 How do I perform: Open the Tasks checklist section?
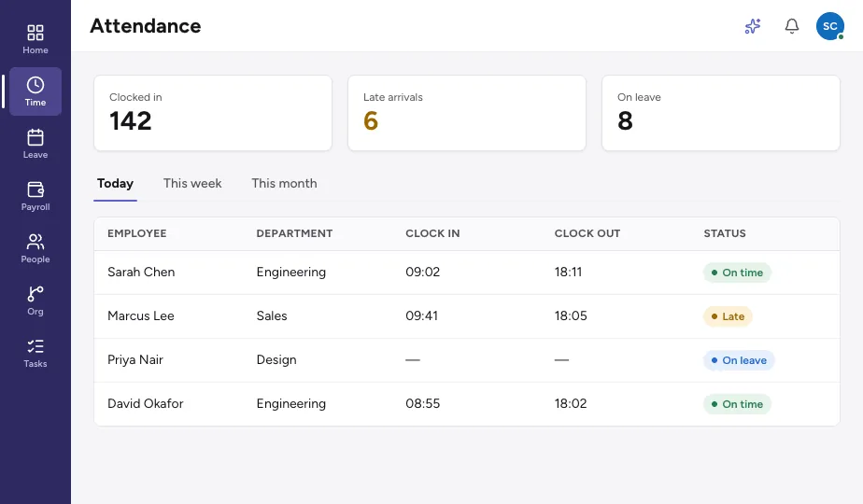click(35, 353)
